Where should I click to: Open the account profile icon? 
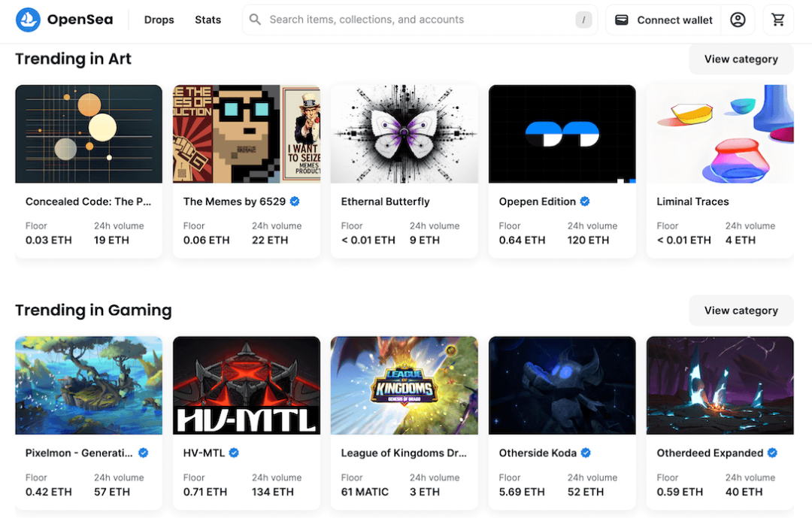pos(738,20)
